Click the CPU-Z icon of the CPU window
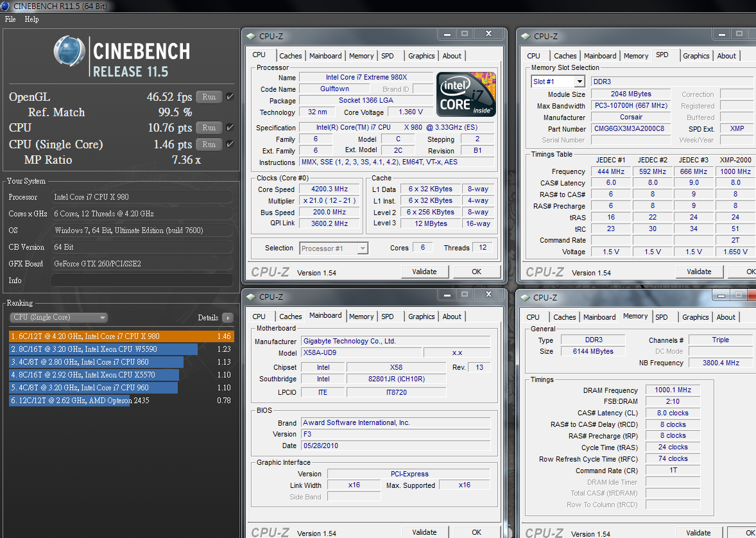The height and width of the screenshot is (538, 756). coord(251,37)
